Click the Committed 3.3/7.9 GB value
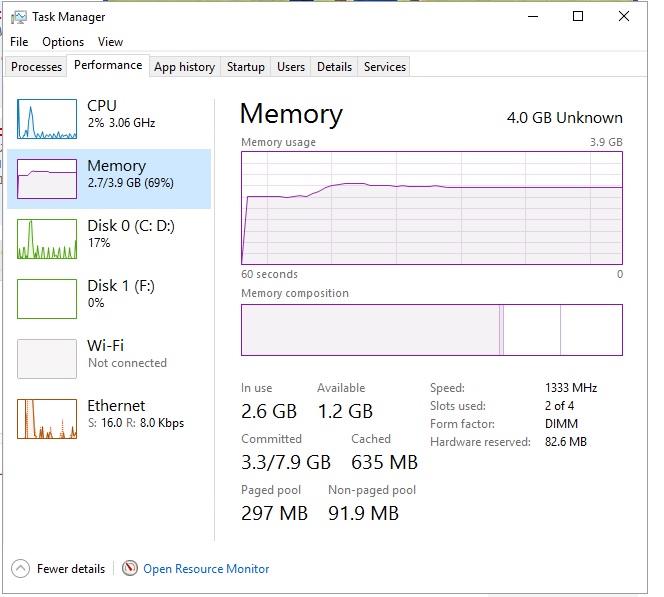The width and height of the screenshot is (664, 597). pos(286,462)
